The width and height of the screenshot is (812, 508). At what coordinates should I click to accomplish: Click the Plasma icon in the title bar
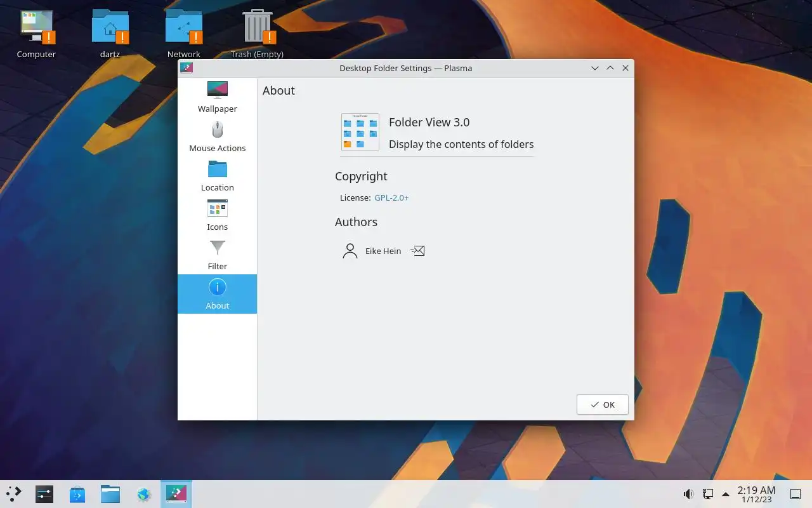[x=187, y=68]
